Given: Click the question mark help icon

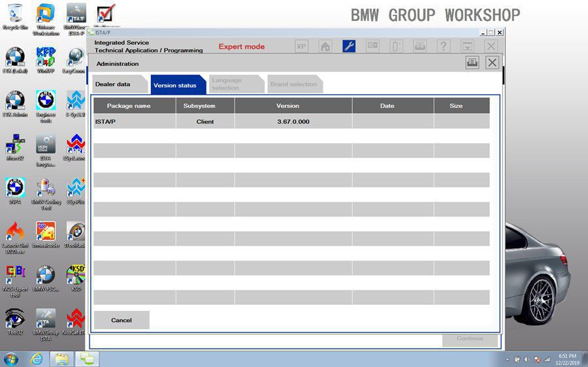Looking at the screenshot, I should pyautogui.click(x=443, y=46).
